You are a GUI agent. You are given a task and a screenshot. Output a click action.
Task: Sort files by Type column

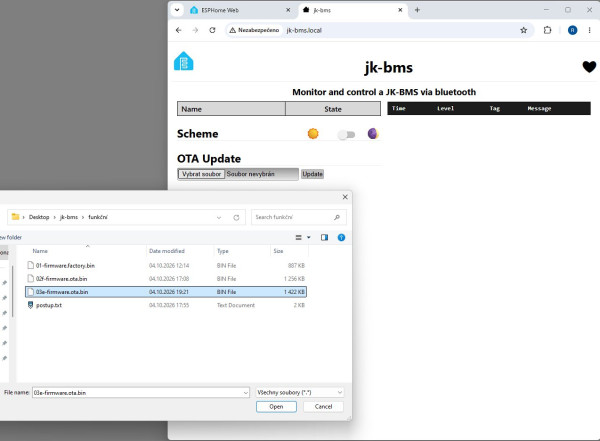pyautogui.click(x=223, y=251)
